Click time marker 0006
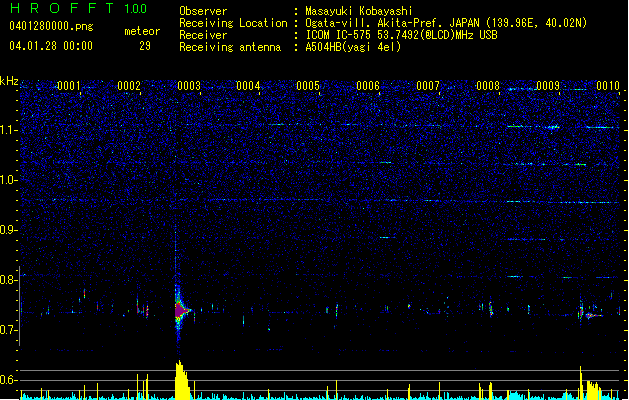The height and width of the screenshot is (400, 629). click(x=368, y=86)
